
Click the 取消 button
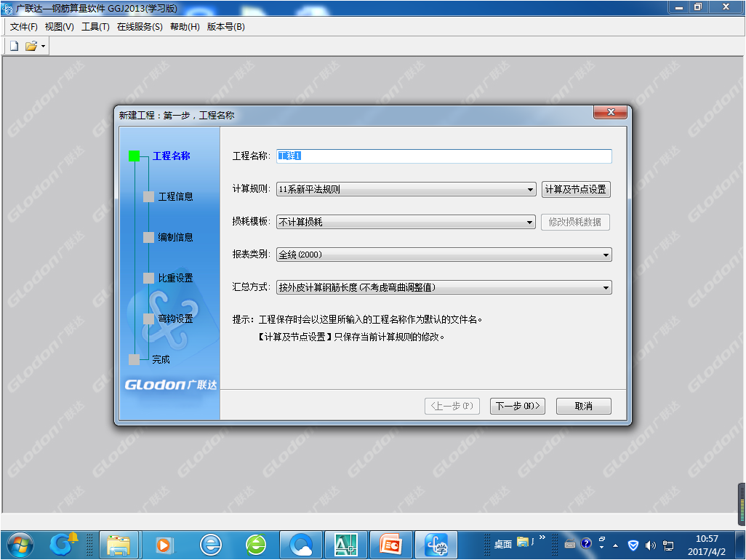point(584,407)
